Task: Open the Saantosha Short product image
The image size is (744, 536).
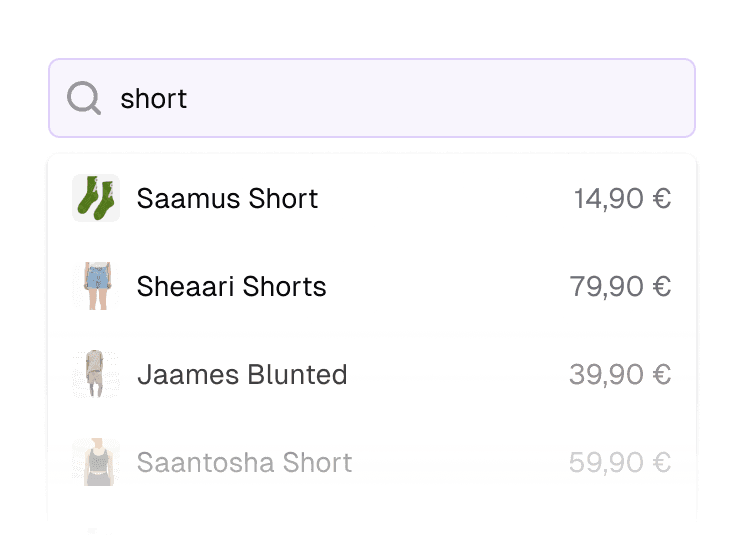Action: (96, 462)
